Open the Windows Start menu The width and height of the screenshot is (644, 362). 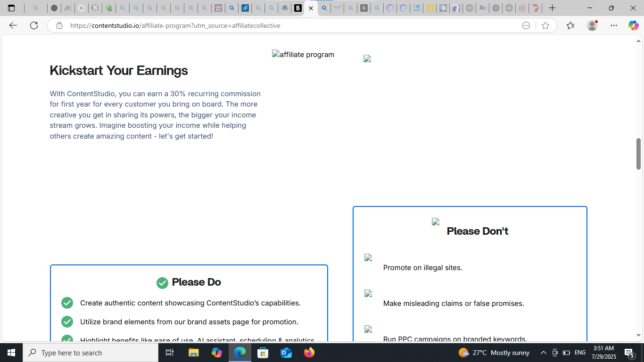(11, 353)
